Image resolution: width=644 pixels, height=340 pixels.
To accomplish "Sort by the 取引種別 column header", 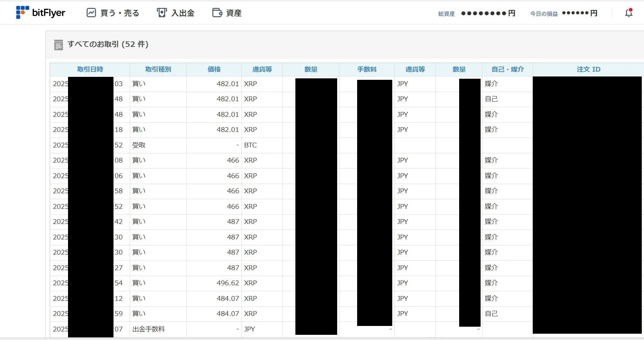I will [x=158, y=69].
